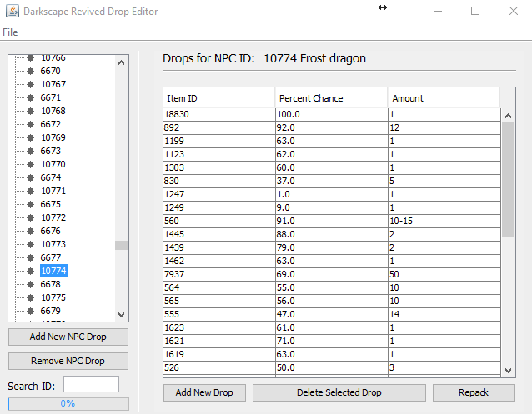Select NPC 6675 in the tree
This screenshot has width=532, height=414.
50,204
